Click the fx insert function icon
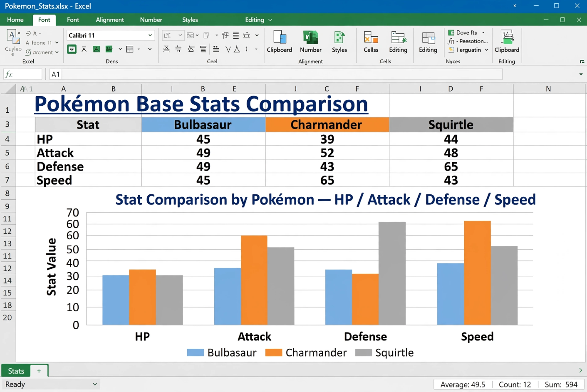This screenshot has height=392, width=587. click(9, 74)
